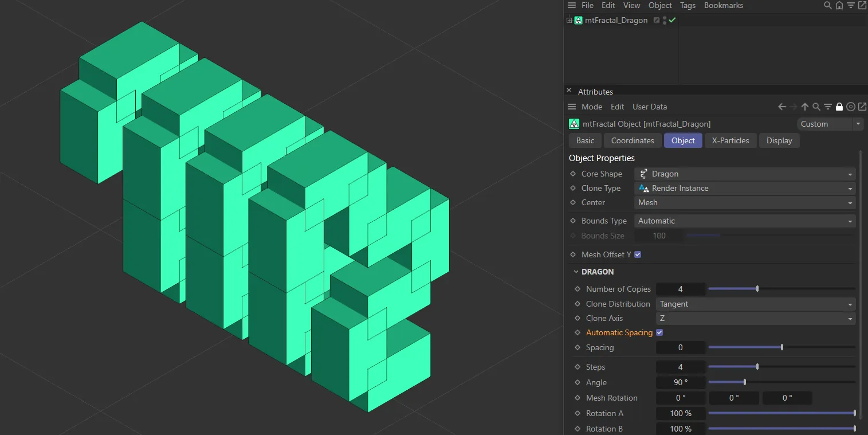868x435 pixels.
Task: Click the back arrow in Attributes manager
Action: 782,107
